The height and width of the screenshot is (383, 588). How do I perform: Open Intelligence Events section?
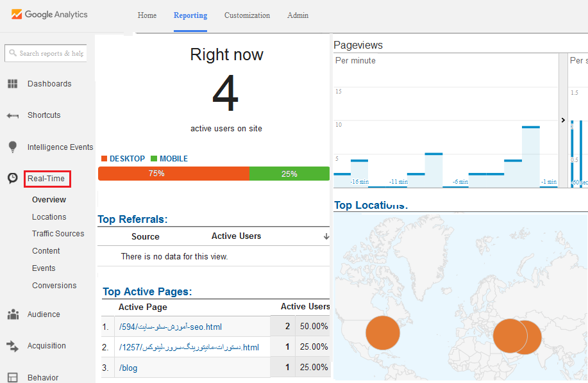pos(60,147)
